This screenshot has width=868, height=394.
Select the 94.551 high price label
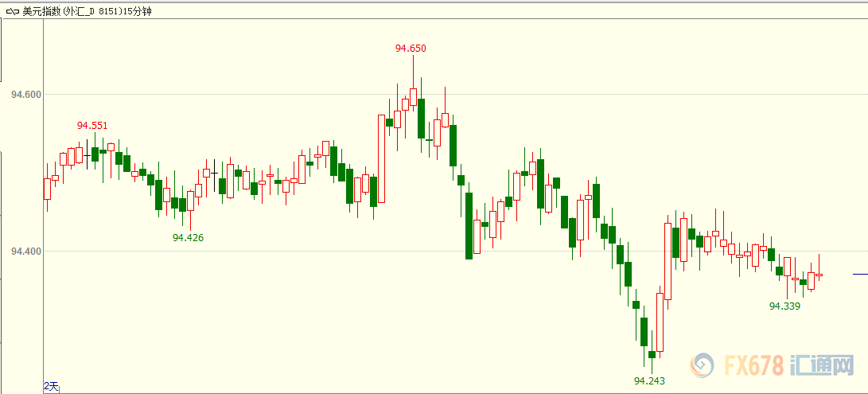(92, 126)
